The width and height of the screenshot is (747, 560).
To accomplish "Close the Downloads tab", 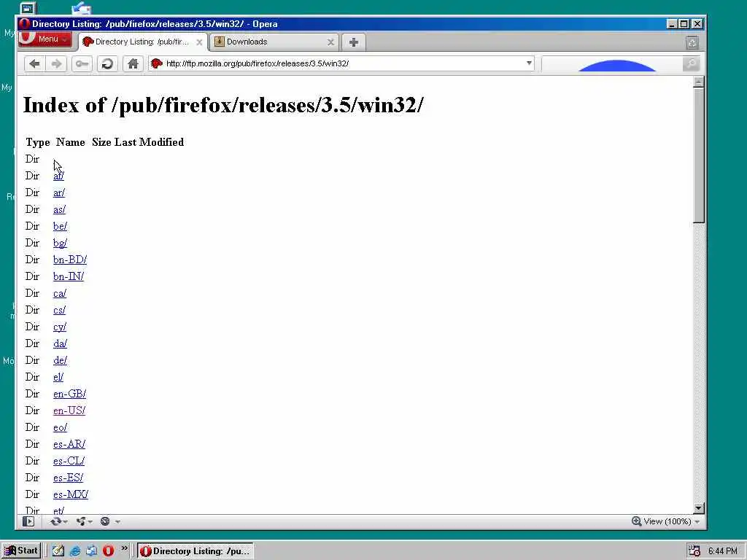I will coord(330,42).
